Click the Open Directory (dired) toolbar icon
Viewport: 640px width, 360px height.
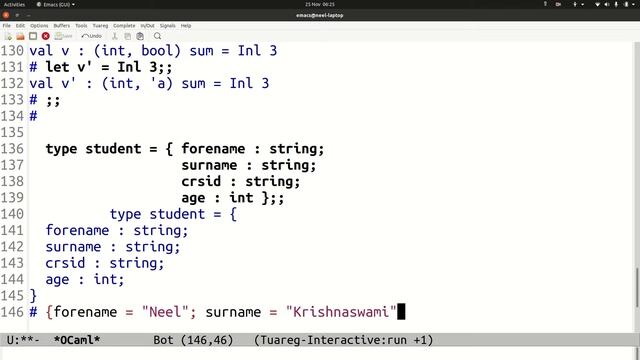(33, 36)
